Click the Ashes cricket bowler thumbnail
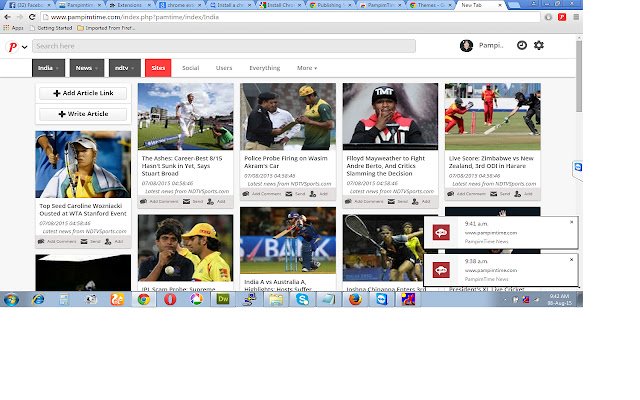The height and width of the screenshot is (400, 640). point(185,116)
